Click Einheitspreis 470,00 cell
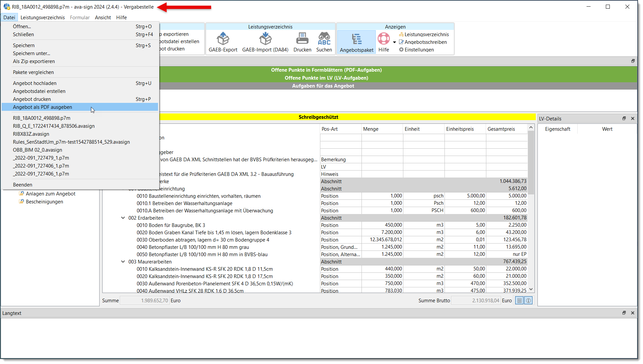 [x=465, y=284]
